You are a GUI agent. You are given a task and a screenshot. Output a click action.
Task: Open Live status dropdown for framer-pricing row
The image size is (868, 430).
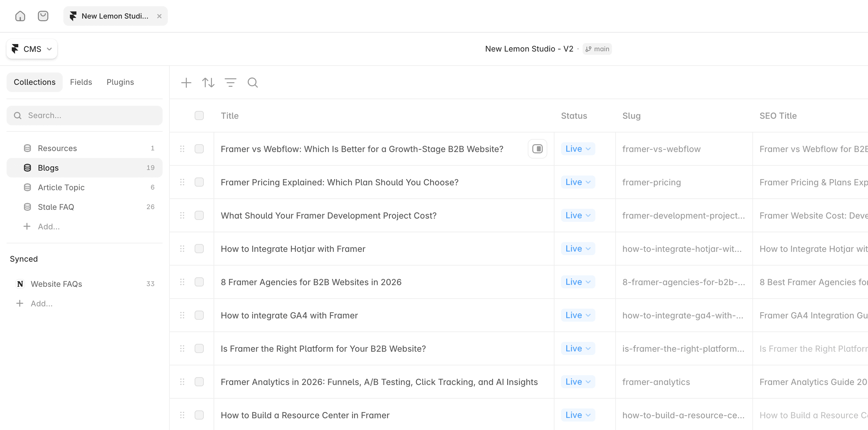578,182
